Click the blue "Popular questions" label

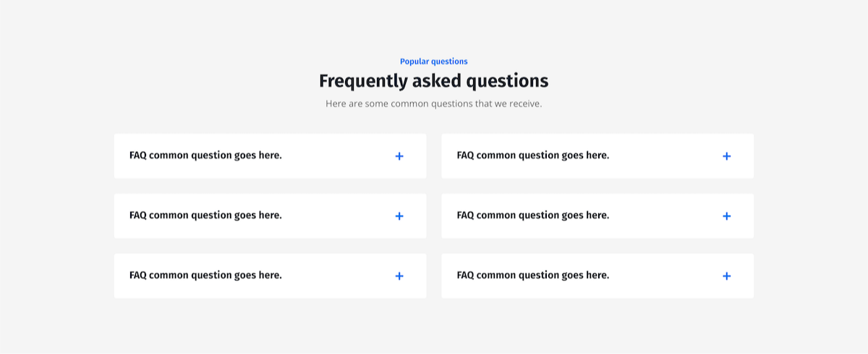pyautogui.click(x=434, y=62)
